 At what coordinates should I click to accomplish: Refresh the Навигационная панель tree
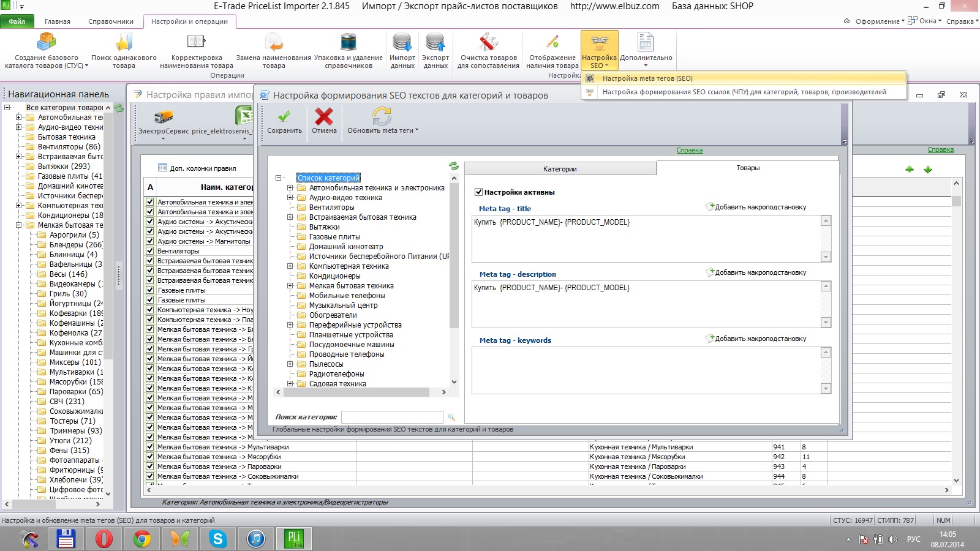coord(119,108)
